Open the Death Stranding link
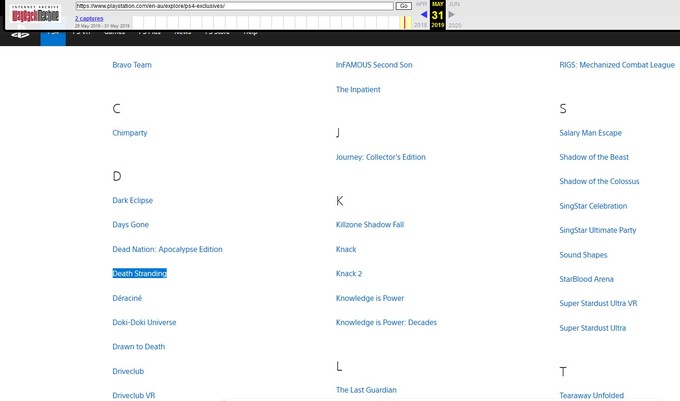The image size is (680, 401). pos(139,274)
